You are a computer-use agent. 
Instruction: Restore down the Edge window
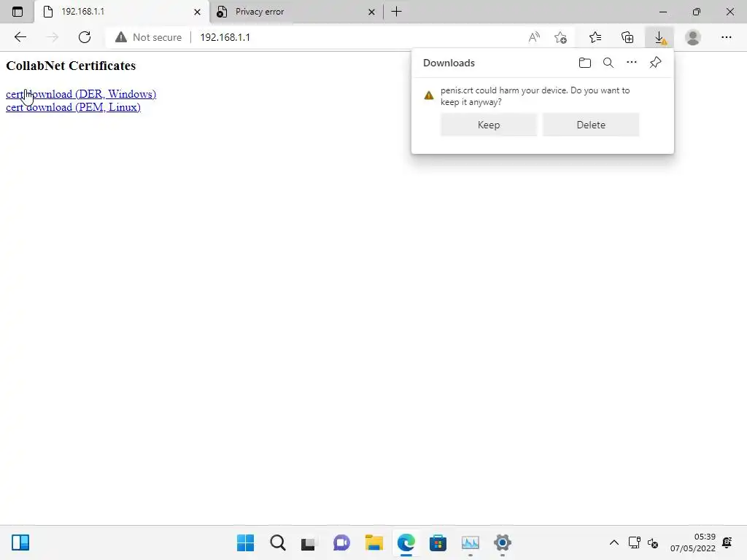(697, 12)
